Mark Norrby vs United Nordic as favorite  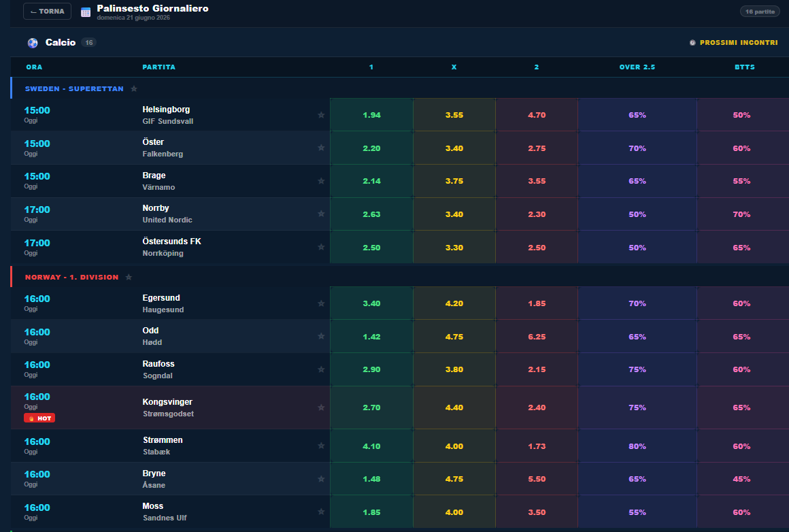(x=321, y=214)
